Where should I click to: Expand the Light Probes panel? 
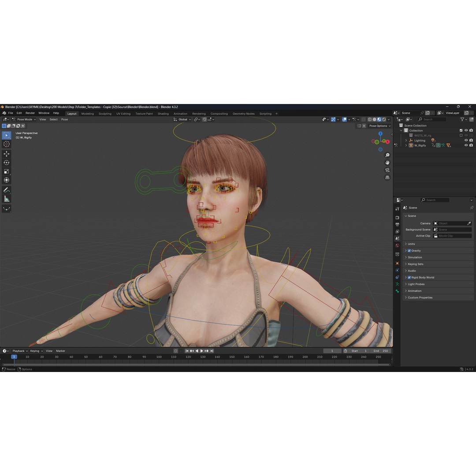(x=437, y=284)
